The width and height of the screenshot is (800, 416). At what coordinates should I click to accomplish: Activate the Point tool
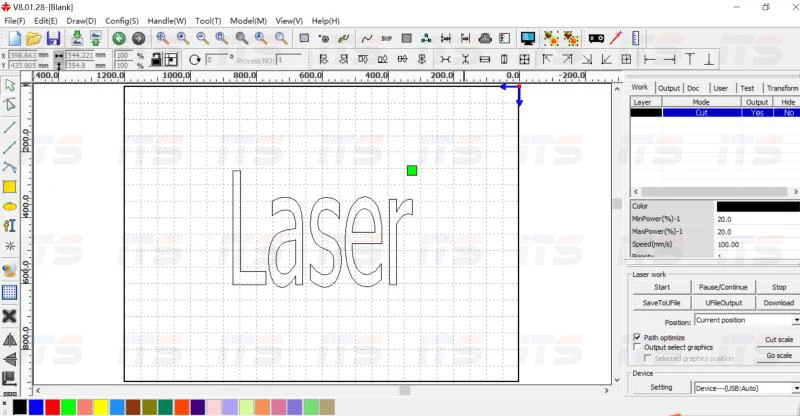10,246
